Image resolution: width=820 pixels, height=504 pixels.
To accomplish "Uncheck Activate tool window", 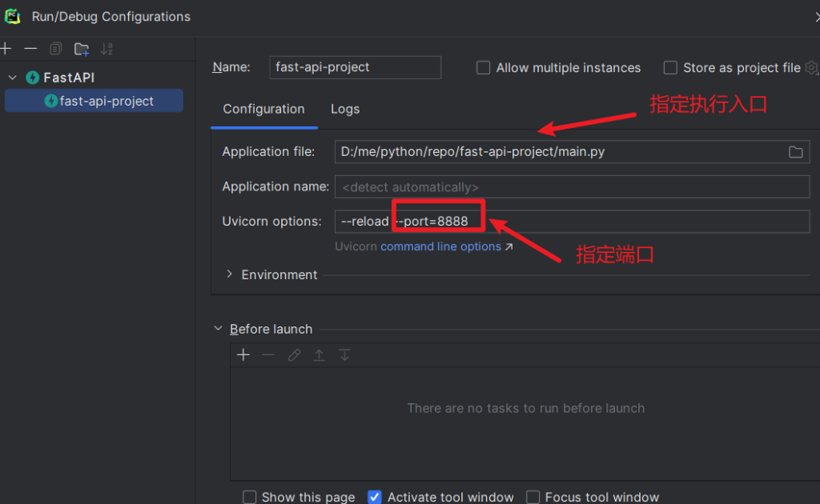I will pyautogui.click(x=375, y=497).
